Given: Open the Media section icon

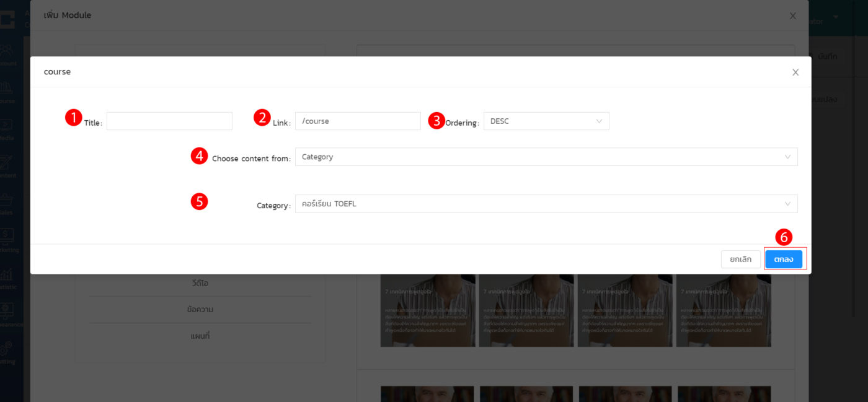Looking at the screenshot, I should pos(7,125).
